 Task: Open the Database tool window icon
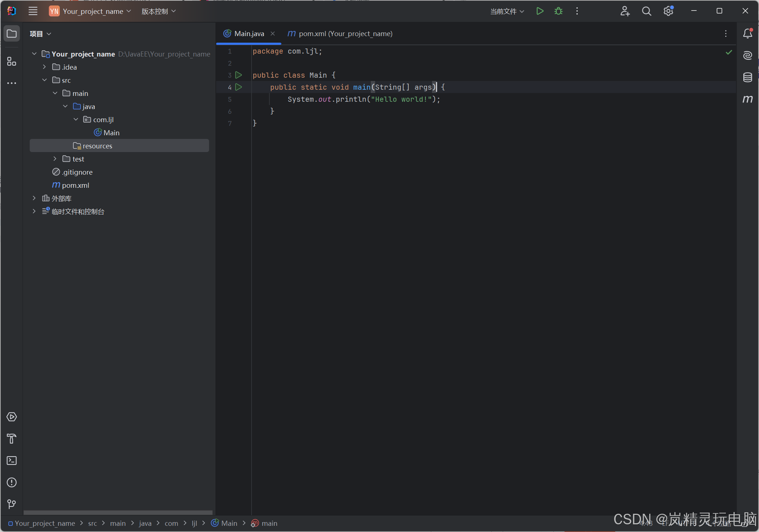747,77
